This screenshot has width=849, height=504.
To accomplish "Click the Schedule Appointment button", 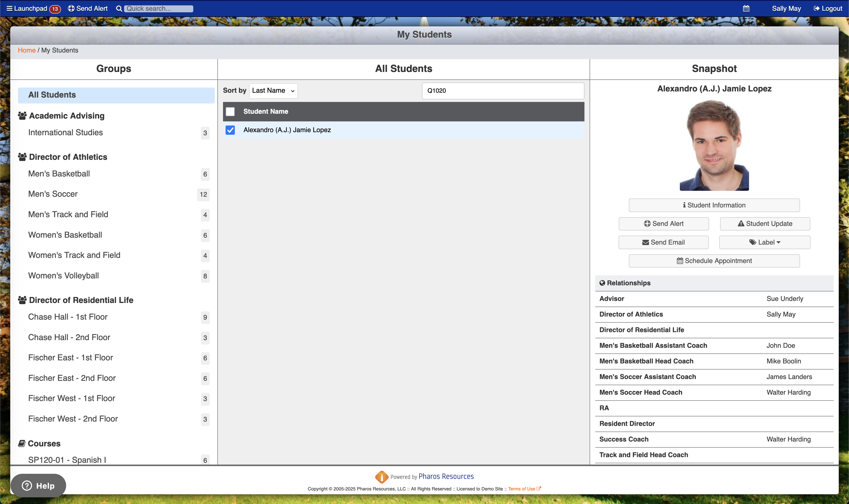I will click(714, 260).
